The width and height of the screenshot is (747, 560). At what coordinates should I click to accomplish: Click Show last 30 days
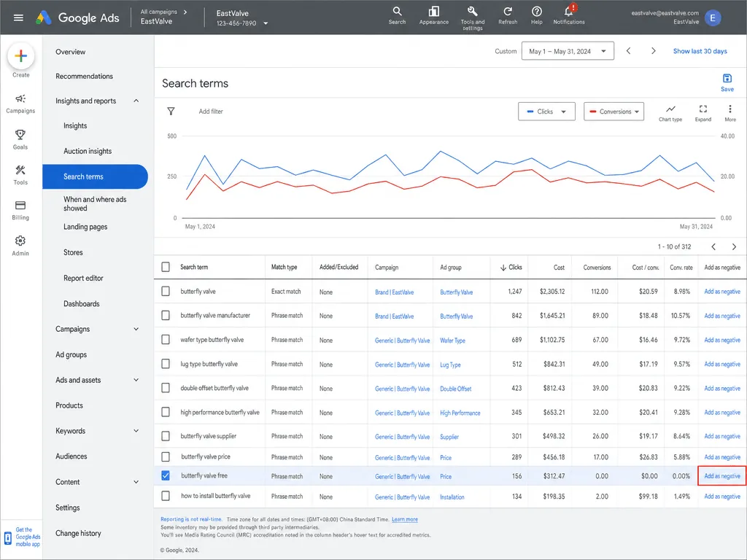(x=700, y=51)
